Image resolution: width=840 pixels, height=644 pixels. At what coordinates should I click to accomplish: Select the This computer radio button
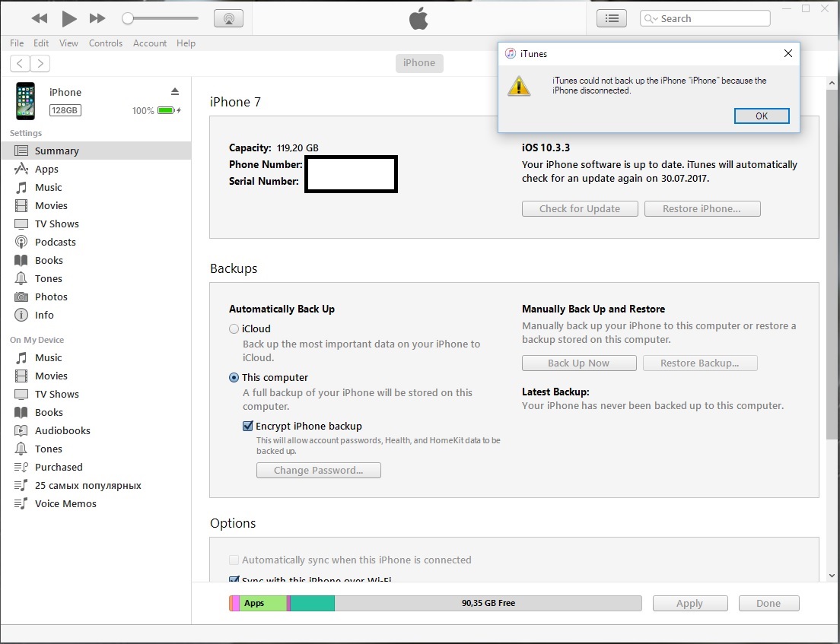(234, 377)
